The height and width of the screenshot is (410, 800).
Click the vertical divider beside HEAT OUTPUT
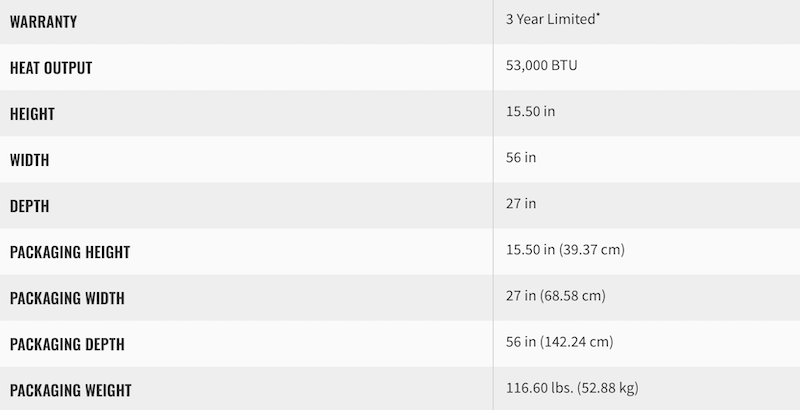(x=493, y=67)
